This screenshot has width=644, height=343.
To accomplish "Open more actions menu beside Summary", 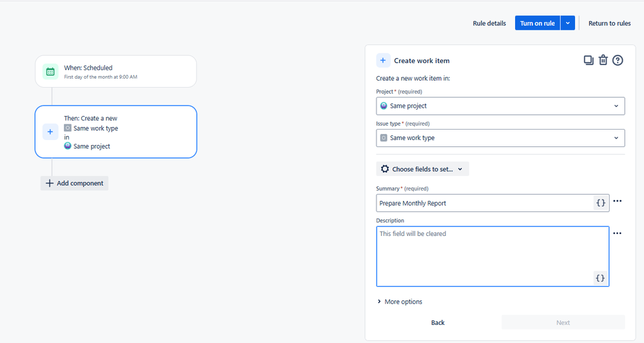I will click(618, 201).
